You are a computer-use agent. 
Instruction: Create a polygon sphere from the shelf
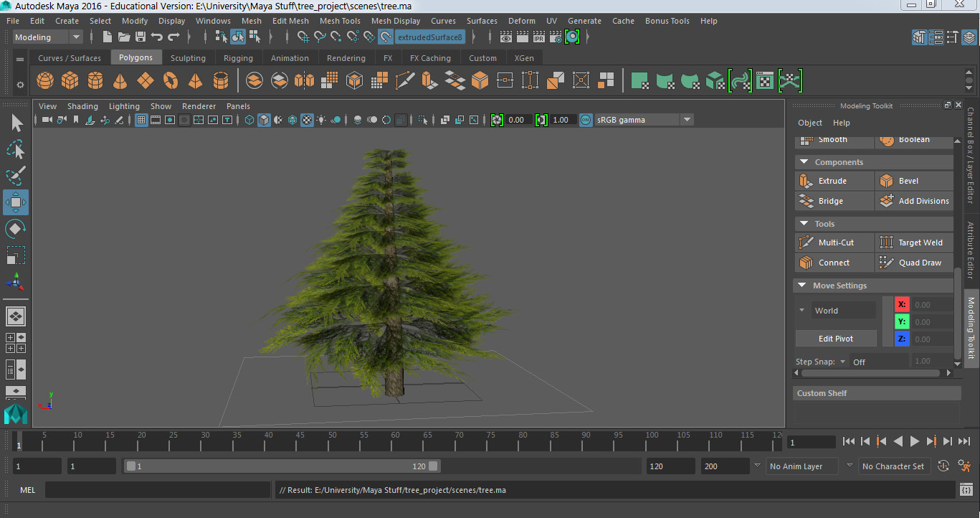pos(44,80)
